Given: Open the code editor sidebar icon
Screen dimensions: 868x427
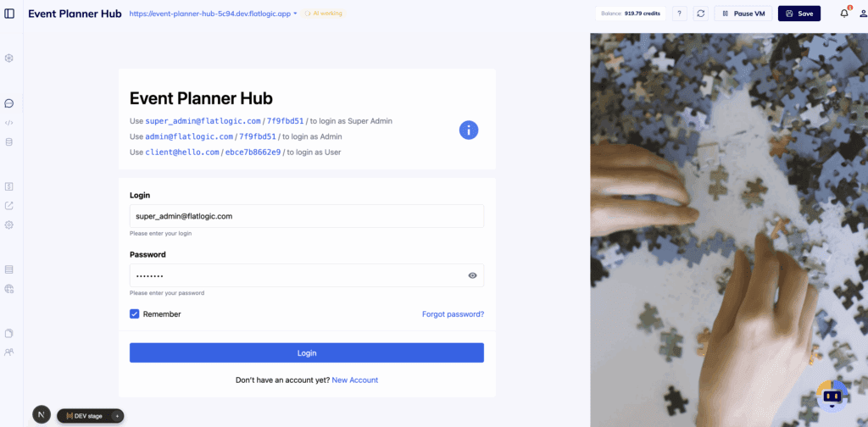Looking at the screenshot, I should point(8,123).
